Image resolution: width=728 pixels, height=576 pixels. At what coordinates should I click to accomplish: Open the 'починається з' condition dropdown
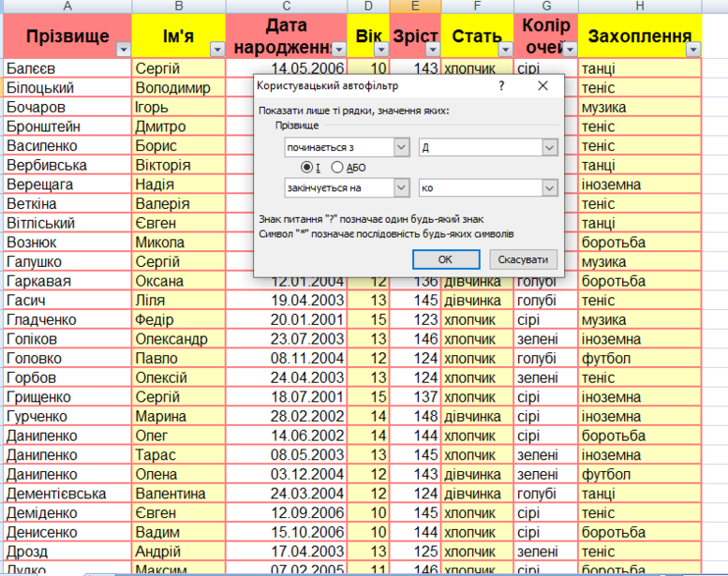pyautogui.click(x=402, y=148)
